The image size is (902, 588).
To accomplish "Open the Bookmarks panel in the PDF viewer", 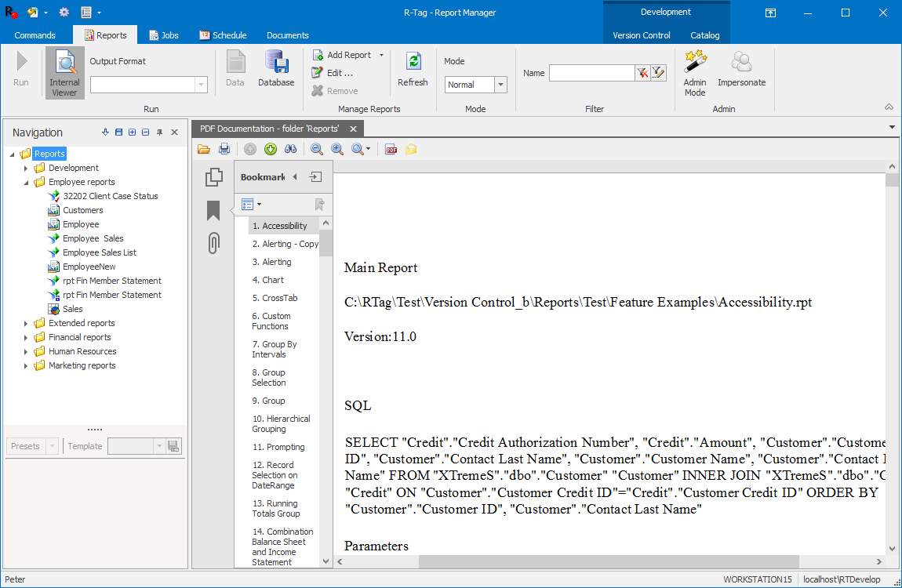I will click(x=213, y=210).
